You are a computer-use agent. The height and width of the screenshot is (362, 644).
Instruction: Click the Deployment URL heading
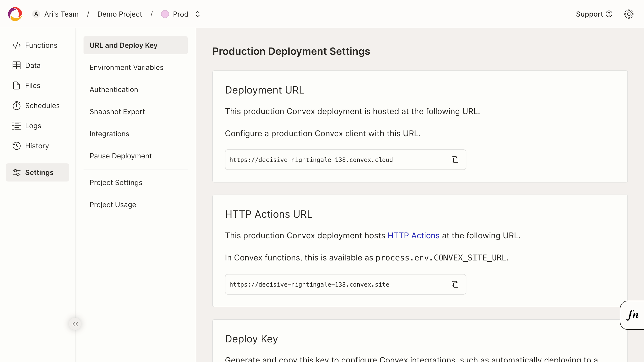coord(264,90)
